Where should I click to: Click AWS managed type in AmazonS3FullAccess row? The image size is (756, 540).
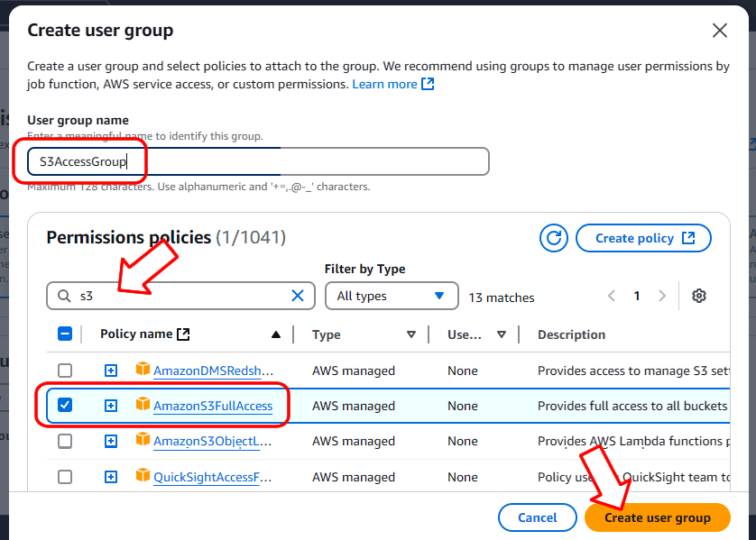coord(354,406)
